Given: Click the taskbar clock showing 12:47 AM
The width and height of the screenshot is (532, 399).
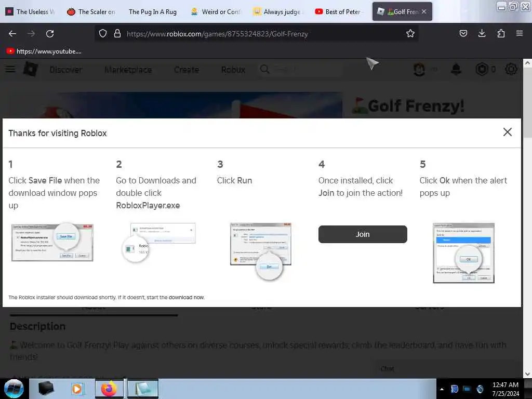Looking at the screenshot, I should tap(505, 389).
